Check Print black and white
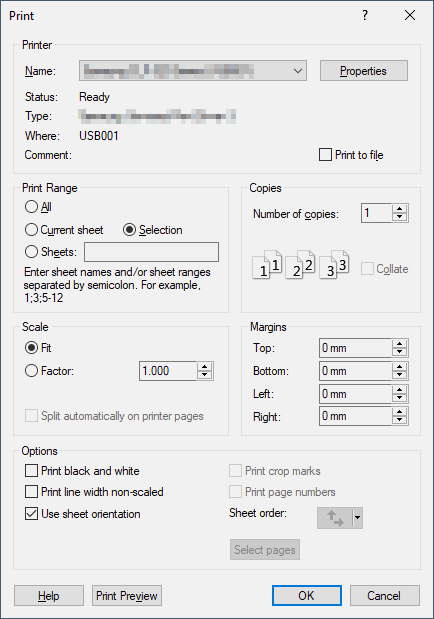434x619 pixels. [x=31, y=471]
